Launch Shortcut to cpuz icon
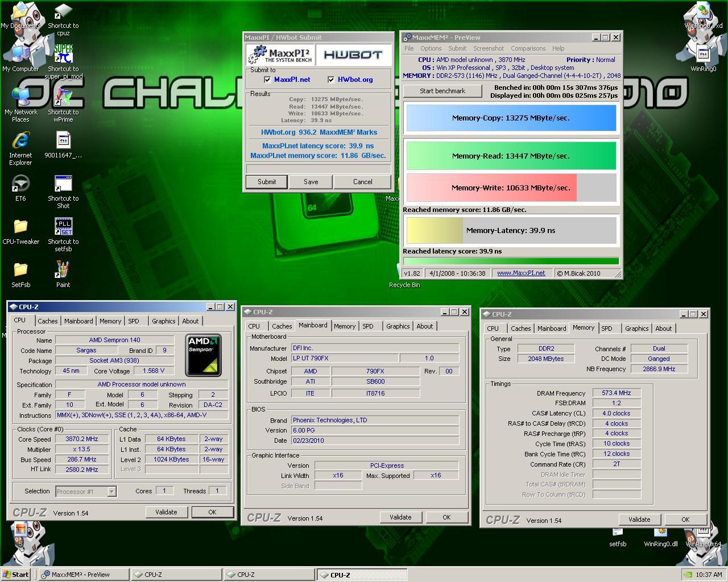Viewport: 728px width, 582px height. click(63, 19)
